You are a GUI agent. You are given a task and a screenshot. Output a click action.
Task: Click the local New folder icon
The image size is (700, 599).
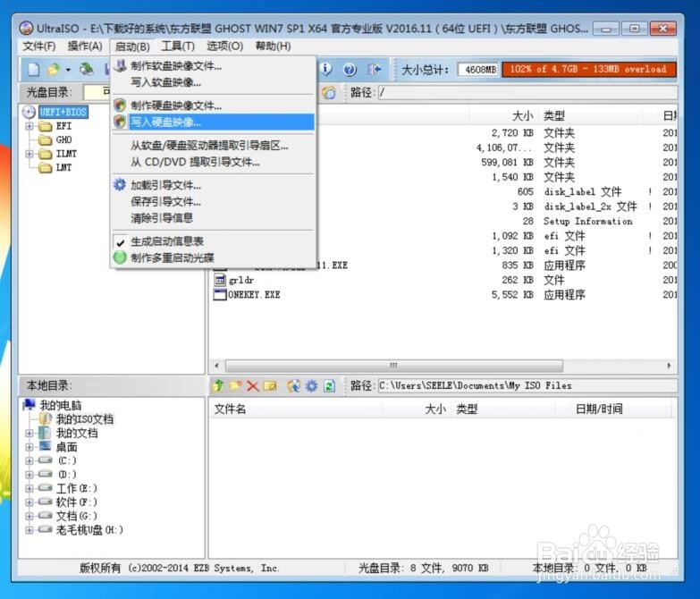236,385
